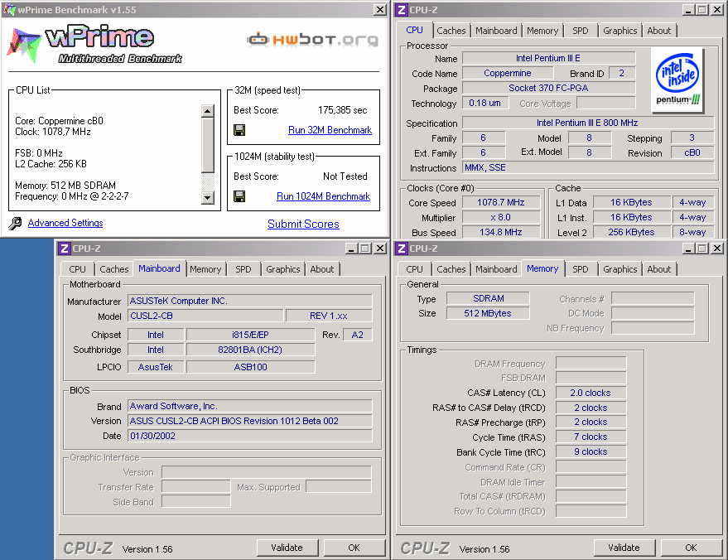Image resolution: width=728 pixels, height=560 pixels.
Task: Click the Cycle Time value 7 clocks
Action: (591, 437)
